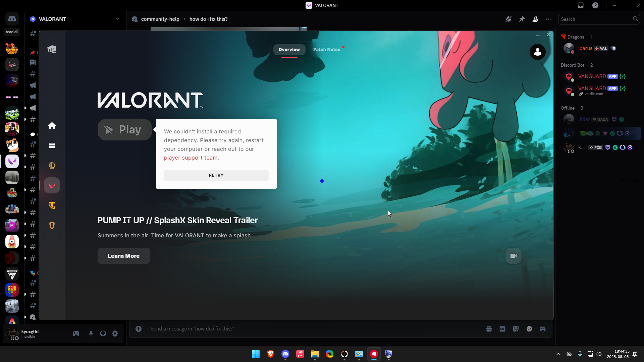
Task: Select VALORANT icon in Riot sidebar
Action: (x=52, y=185)
